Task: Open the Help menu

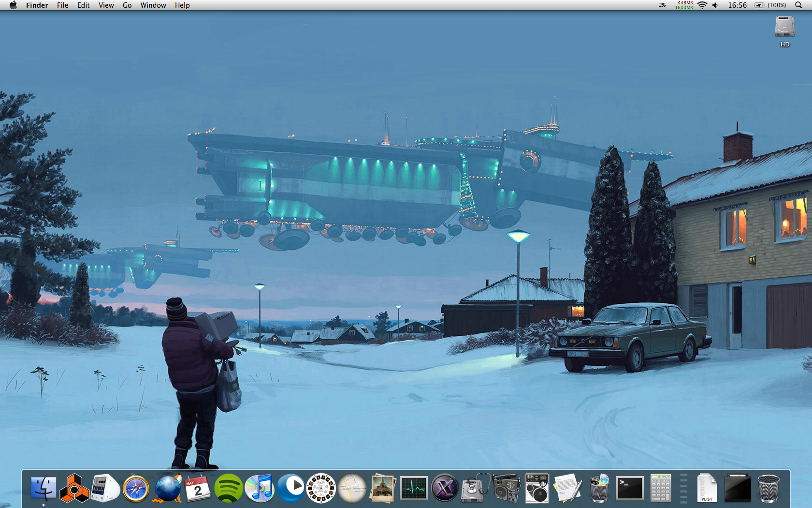Action: click(182, 5)
